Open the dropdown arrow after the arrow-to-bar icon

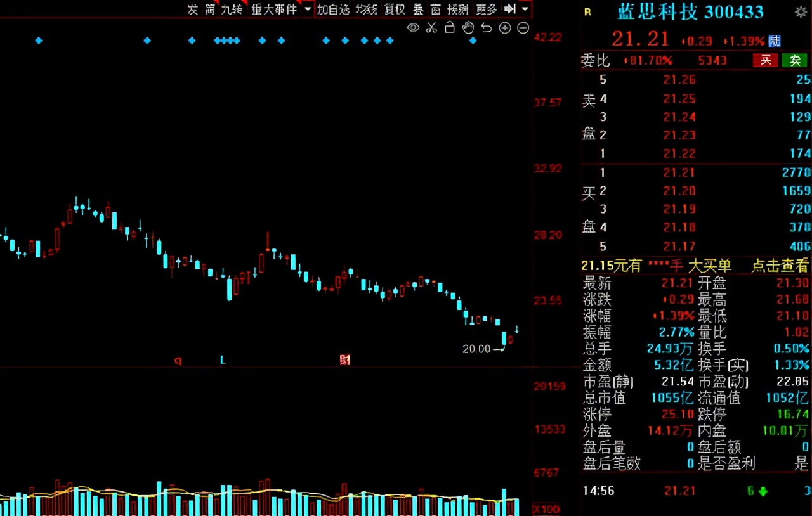[525, 9]
